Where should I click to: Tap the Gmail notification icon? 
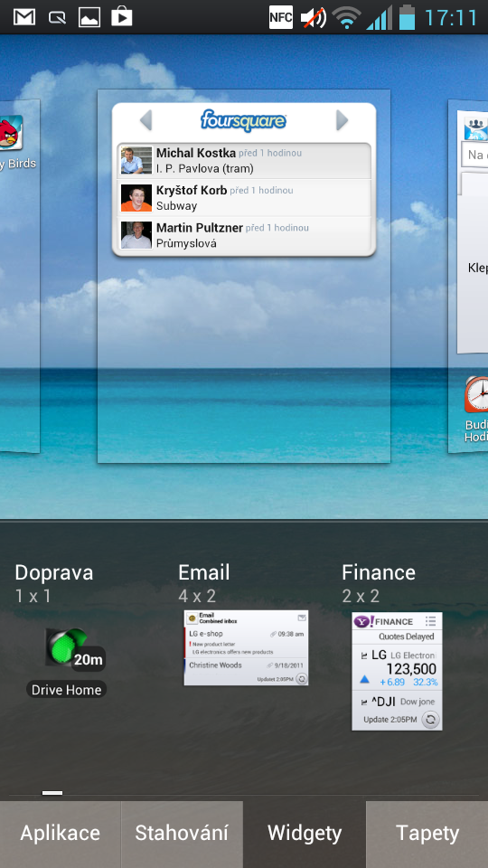click(24, 17)
